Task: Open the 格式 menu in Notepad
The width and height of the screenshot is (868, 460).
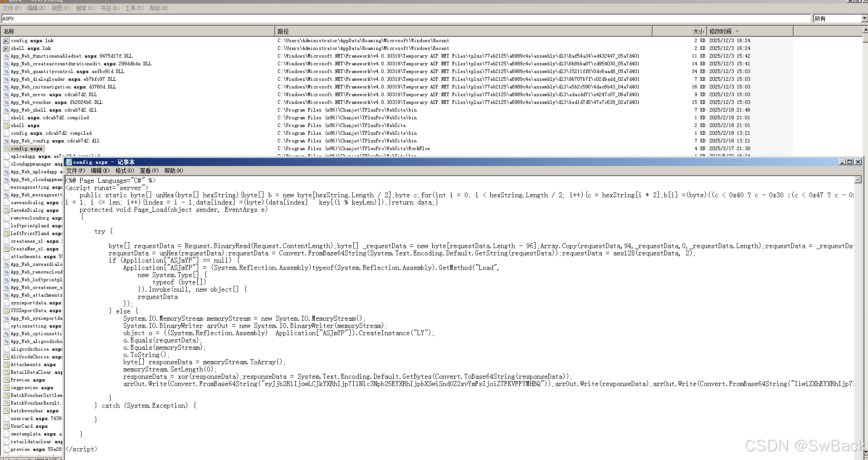Action: 125,171
